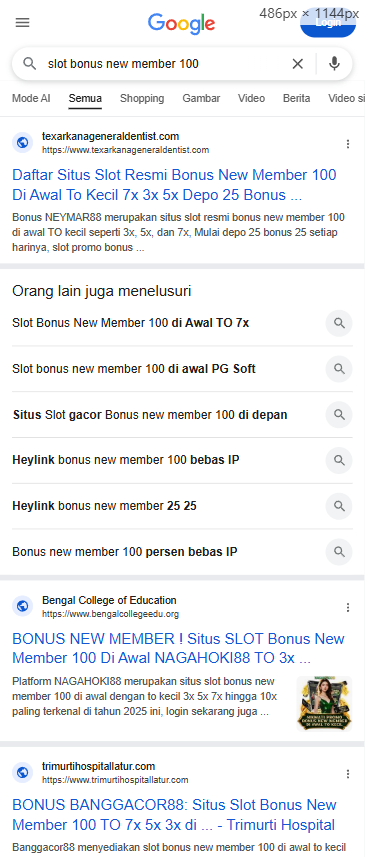Click the search magnifier icon in search box
Screen dimensions: 365x857
coord(29,64)
